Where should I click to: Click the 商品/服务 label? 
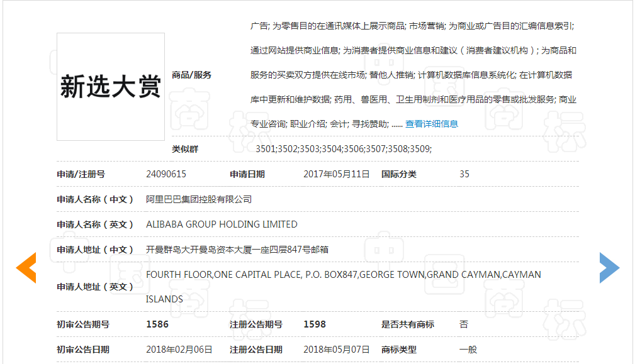tap(191, 75)
